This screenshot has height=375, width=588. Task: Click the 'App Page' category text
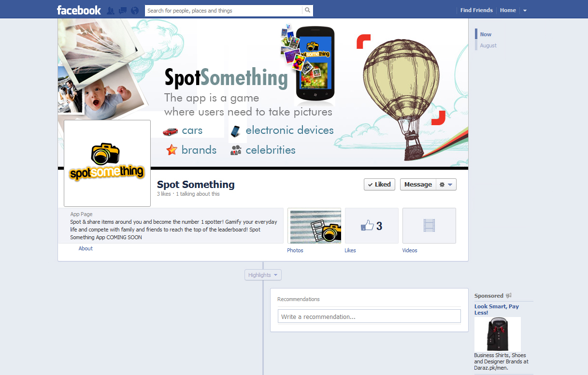coord(81,214)
